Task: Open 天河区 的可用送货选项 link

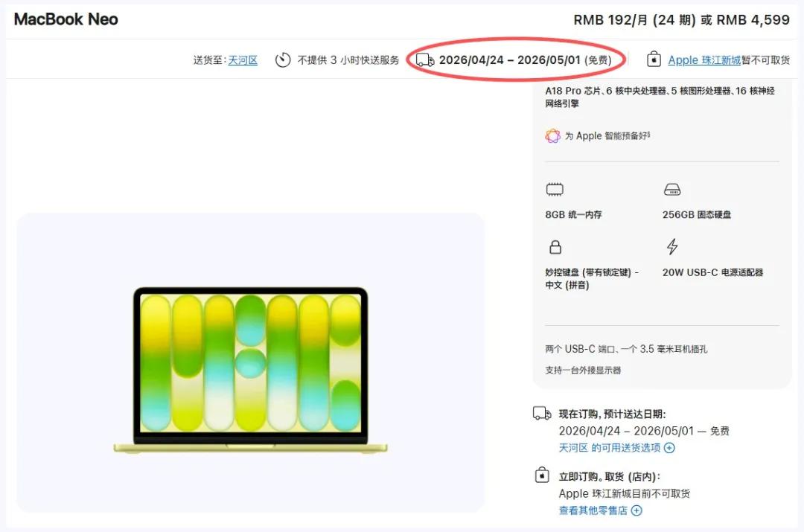Action: click(610, 448)
